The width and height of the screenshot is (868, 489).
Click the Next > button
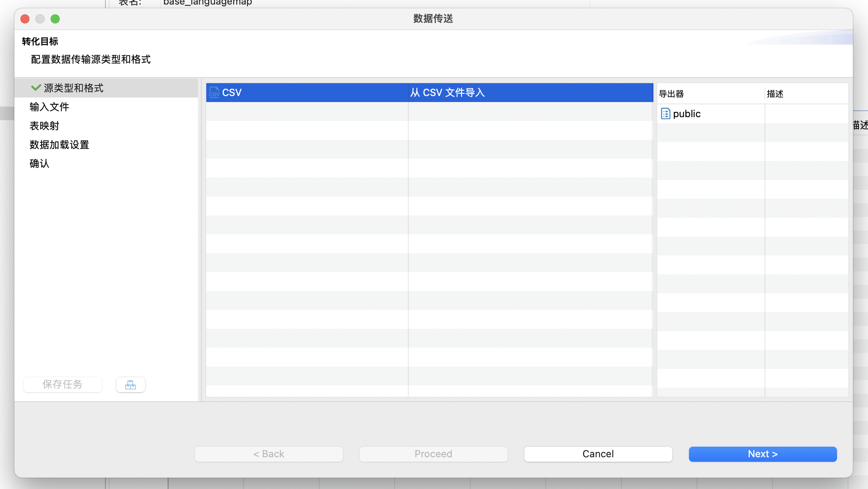(763, 454)
